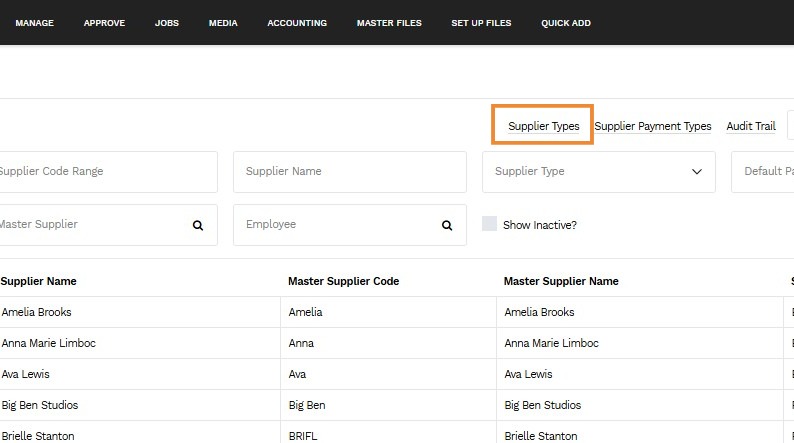Sort by Supplier Name column header
This screenshot has width=794, height=443.
[38, 281]
